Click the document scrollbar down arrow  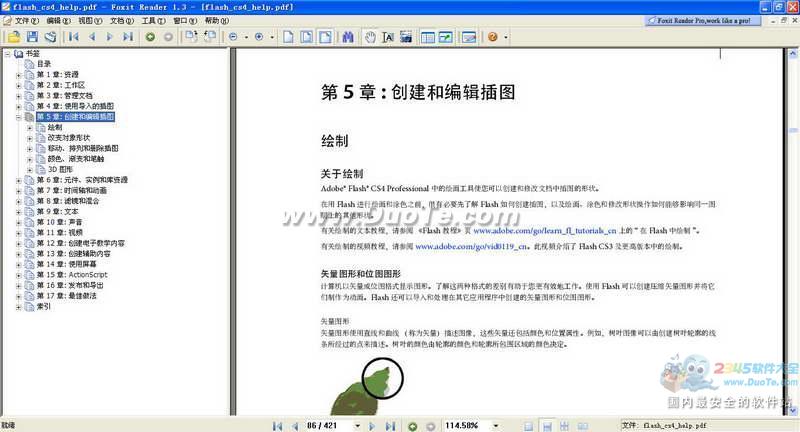(x=793, y=410)
